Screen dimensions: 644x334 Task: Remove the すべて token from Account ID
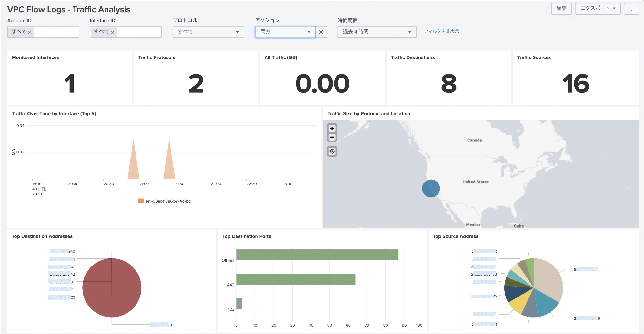[x=30, y=32]
